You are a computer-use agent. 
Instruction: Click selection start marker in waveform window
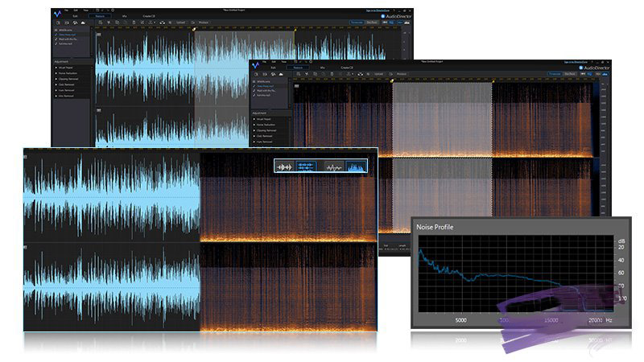pos(194,29)
